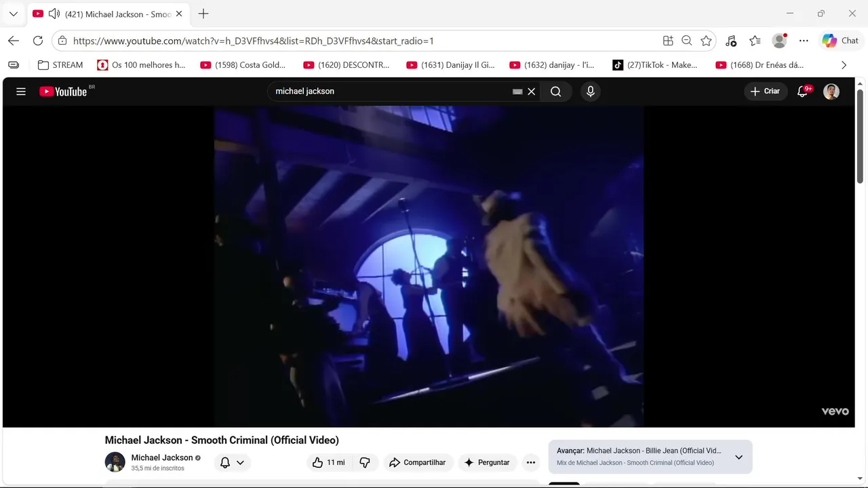Clear the search box with the X icon
The height and width of the screenshot is (488, 868).
(x=532, y=91)
